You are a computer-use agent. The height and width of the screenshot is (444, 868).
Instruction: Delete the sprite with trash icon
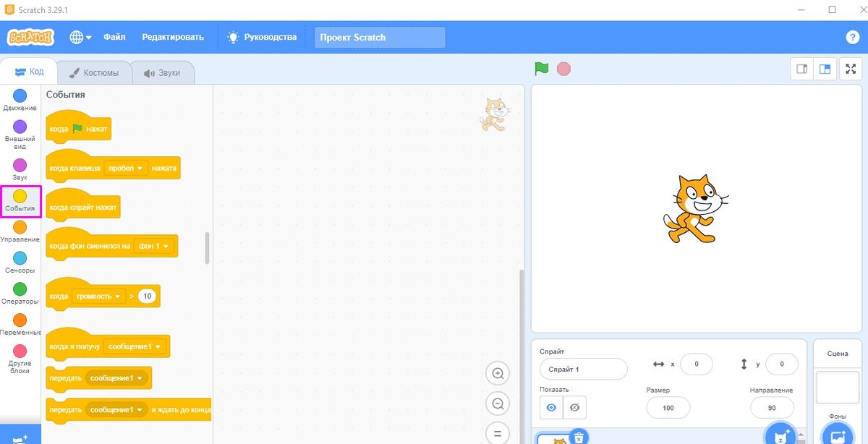pyautogui.click(x=579, y=437)
